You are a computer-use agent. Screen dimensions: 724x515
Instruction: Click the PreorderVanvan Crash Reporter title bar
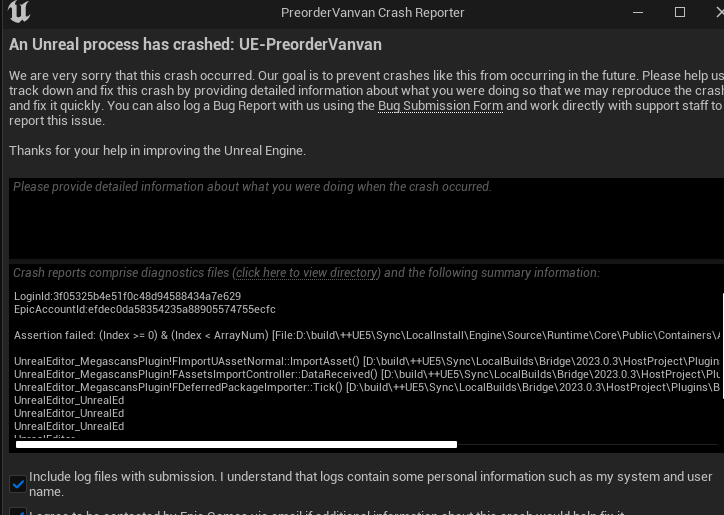click(373, 12)
